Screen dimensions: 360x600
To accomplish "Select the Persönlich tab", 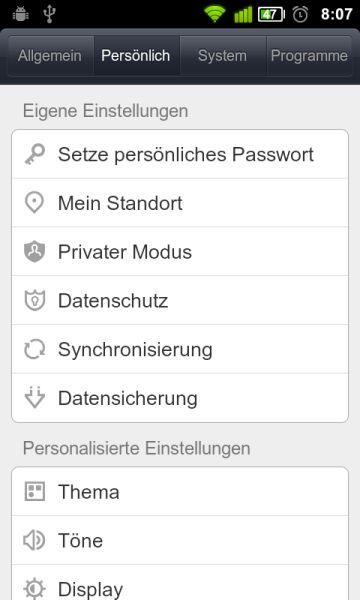I will [x=136, y=56].
